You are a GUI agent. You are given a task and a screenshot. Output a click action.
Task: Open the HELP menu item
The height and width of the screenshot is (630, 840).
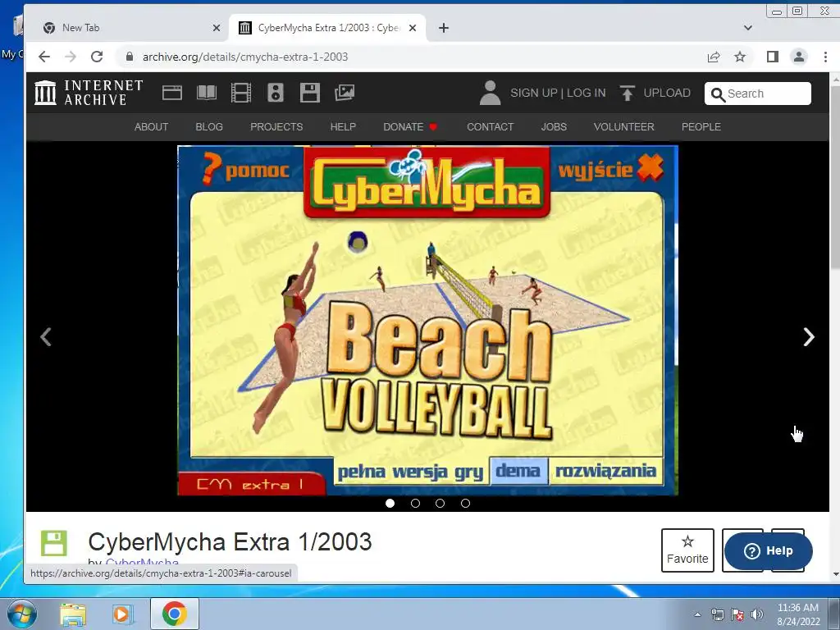point(343,127)
